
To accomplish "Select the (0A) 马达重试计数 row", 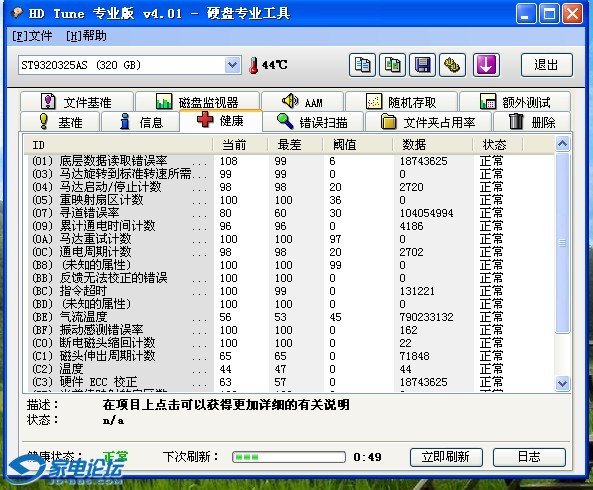I will click(289, 239).
